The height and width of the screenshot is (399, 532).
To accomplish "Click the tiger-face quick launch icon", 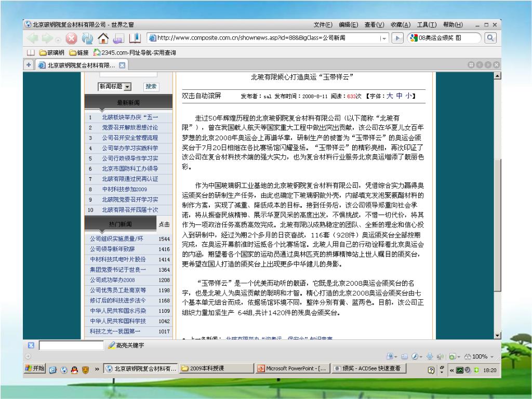I will tap(85, 370).
